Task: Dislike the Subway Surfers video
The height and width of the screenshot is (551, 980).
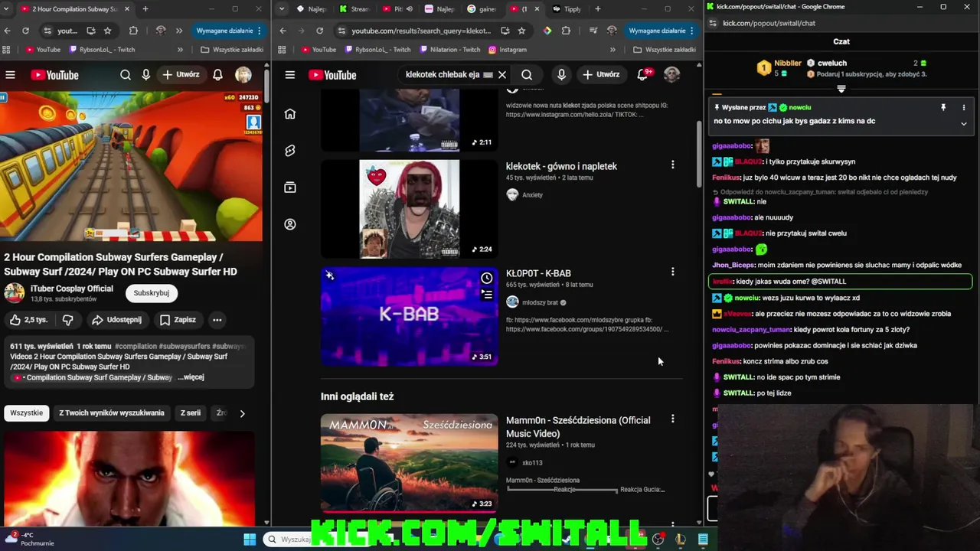Action: tap(67, 320)
